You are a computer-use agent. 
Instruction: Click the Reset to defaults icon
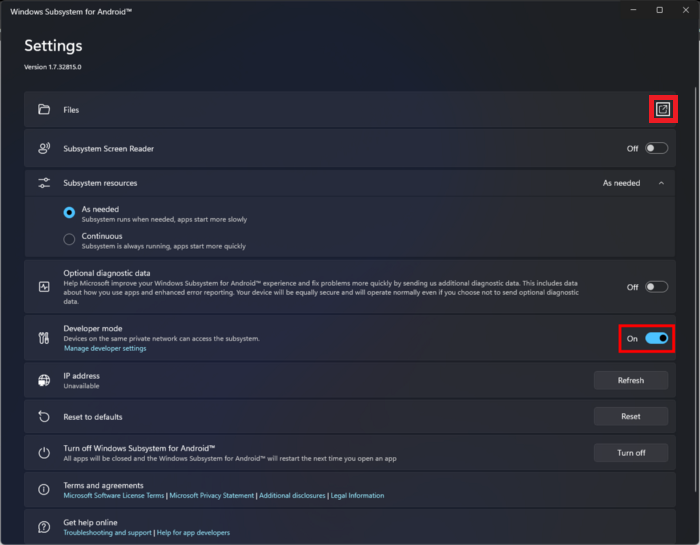tap(44, 416)
